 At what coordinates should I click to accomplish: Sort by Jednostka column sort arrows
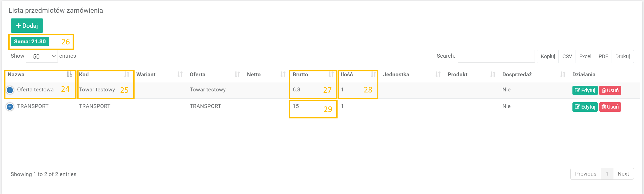tap(438, 75)
